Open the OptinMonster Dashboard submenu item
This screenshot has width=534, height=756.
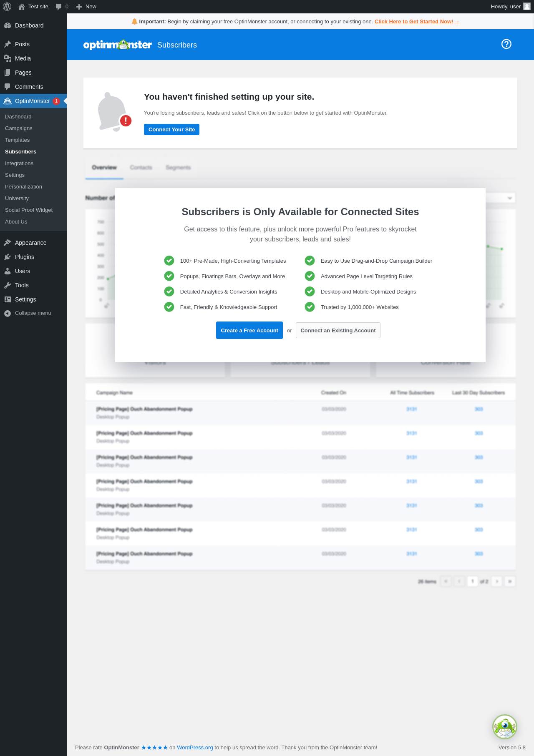[18, 117]
